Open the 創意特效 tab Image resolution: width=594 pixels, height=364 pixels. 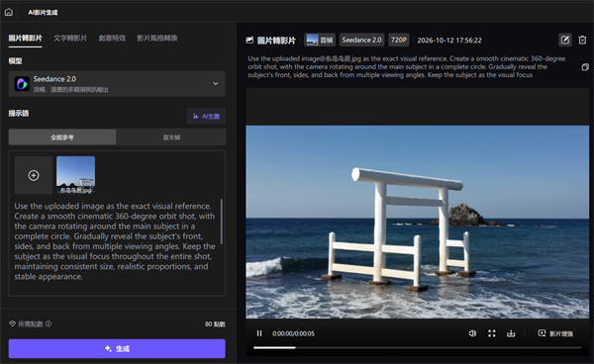coord(112,39)
